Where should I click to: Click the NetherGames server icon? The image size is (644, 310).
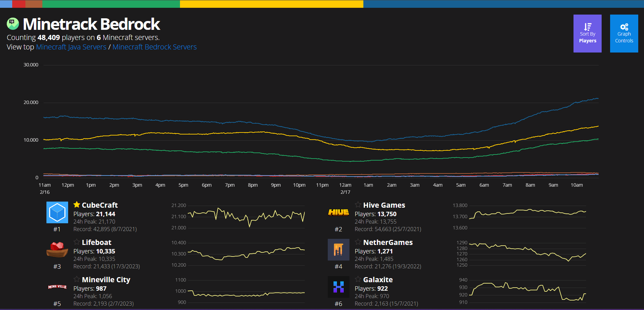[x=339, y=250]
